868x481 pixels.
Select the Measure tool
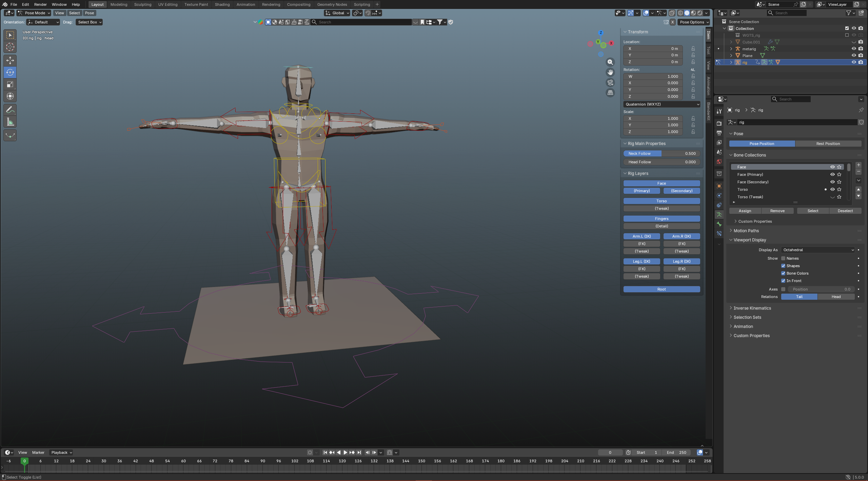(10, 122)
